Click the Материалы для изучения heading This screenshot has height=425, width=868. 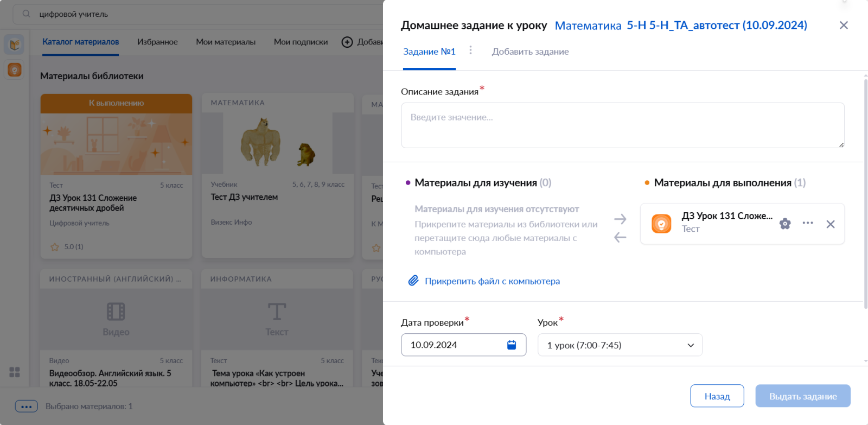pyautogui.click(x=476, y=183)
